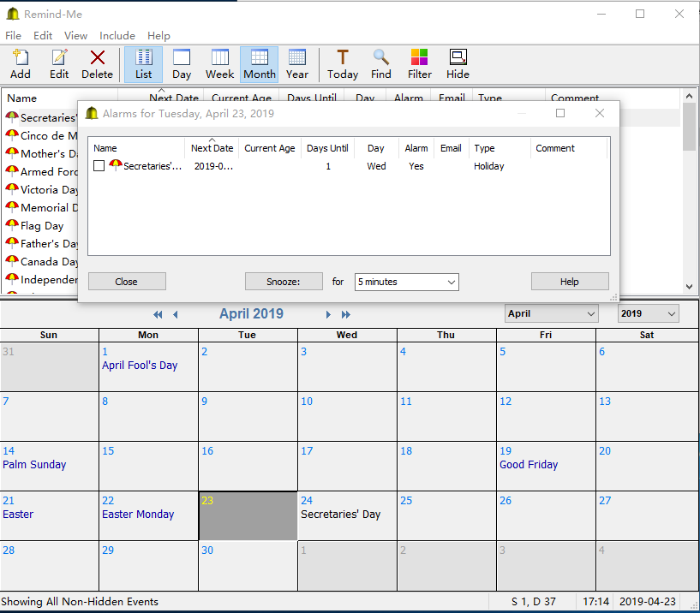Click Good Friday on April 19
The width and height of the screenshot is (700, 613).
coord(529,465)
